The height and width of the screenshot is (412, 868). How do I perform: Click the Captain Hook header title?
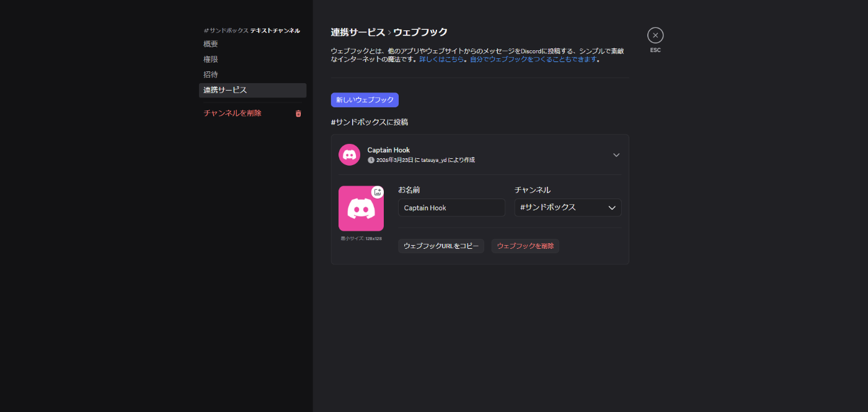[388, 150]
